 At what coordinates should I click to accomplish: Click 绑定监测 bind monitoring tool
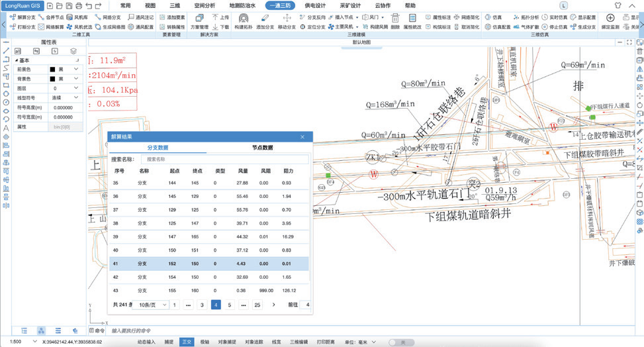pos(610,22)
